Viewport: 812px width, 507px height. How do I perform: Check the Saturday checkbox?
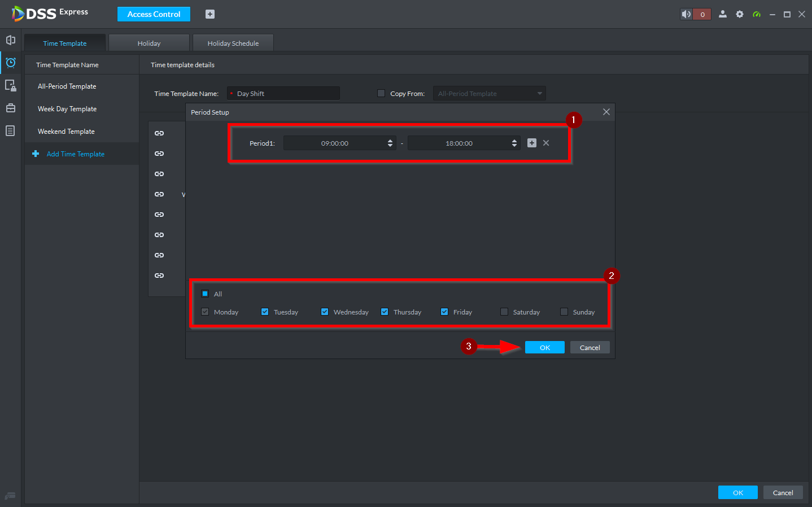point(504,312)
